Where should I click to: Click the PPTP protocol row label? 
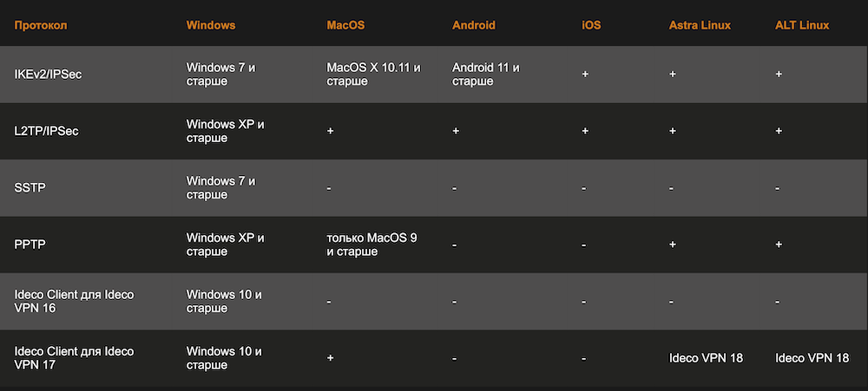(30, 244)
